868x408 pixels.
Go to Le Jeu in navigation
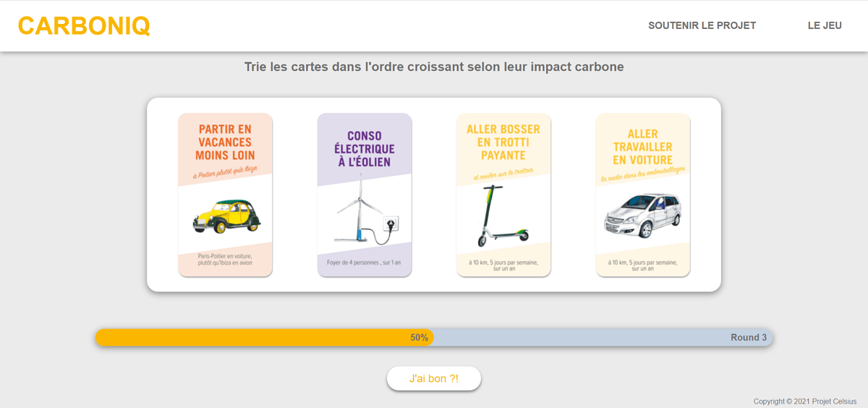(x=825, y=25)
